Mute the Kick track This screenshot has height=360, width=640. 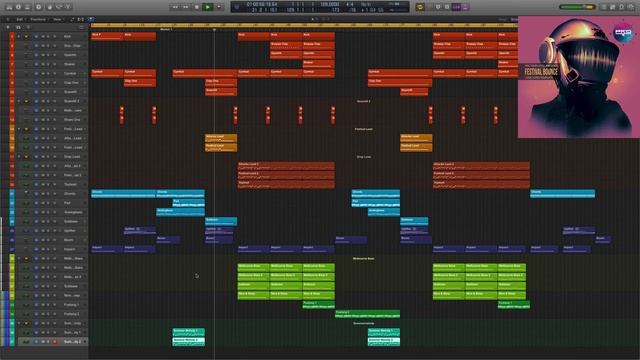[x=43, y=36]
